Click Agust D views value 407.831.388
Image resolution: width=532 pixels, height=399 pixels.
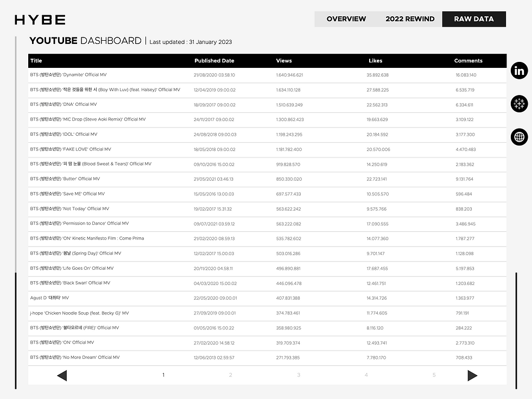[x=288, y=298]
